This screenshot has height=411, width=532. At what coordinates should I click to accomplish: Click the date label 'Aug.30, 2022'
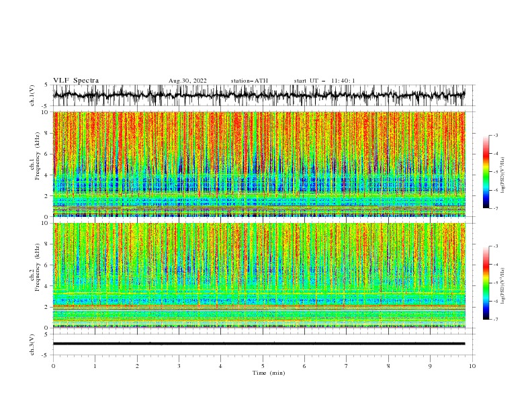pyautogui.click(x=187, y=81)
